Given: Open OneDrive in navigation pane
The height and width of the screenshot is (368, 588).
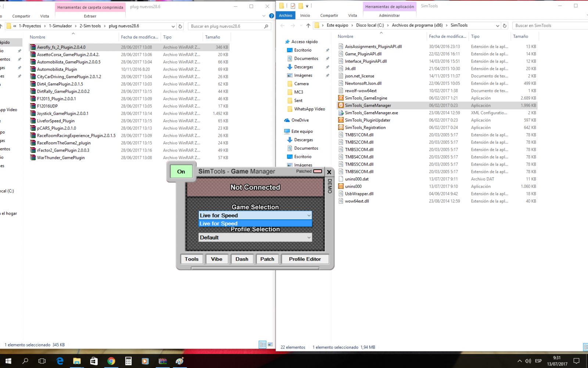Looking at the screenshot, I should [300, 120].
